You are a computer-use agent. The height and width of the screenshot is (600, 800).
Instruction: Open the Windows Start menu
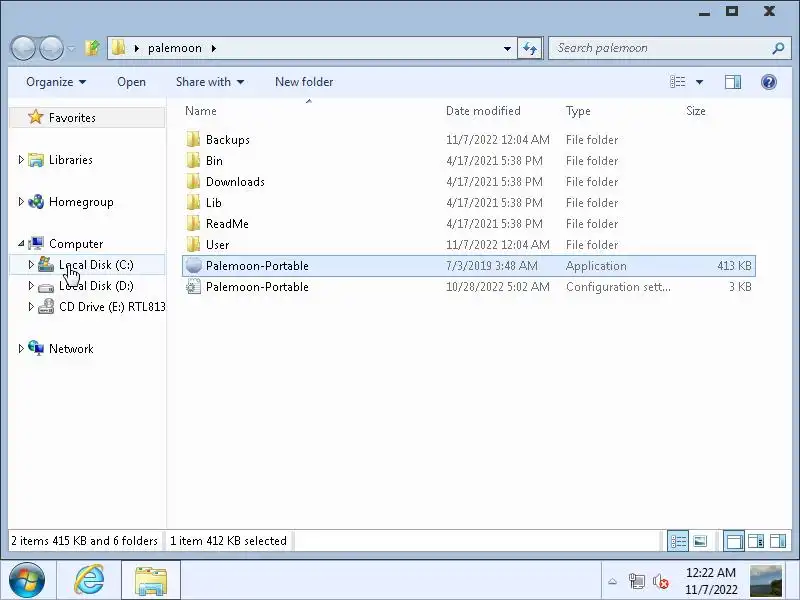pos(27,580)
